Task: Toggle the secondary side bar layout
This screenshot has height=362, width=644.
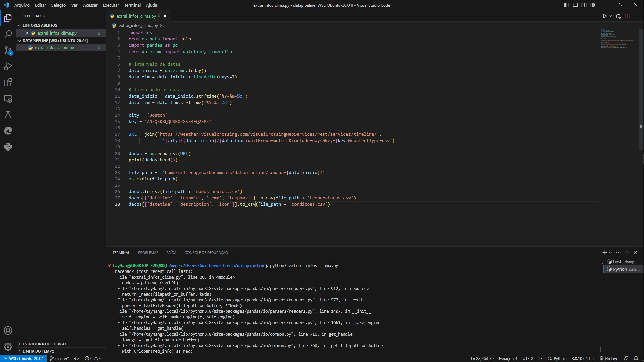Action: [584, 5]
